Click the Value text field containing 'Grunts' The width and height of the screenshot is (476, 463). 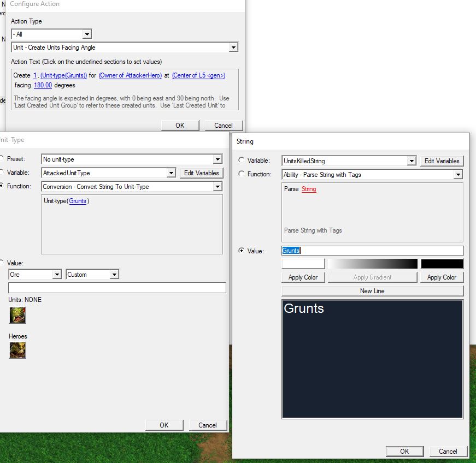pos(373,251)
